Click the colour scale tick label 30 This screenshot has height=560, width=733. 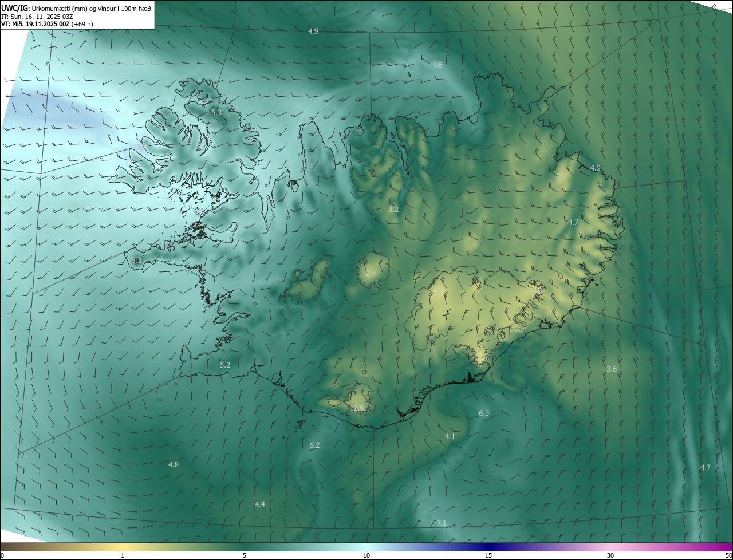(x=610, y=555)
